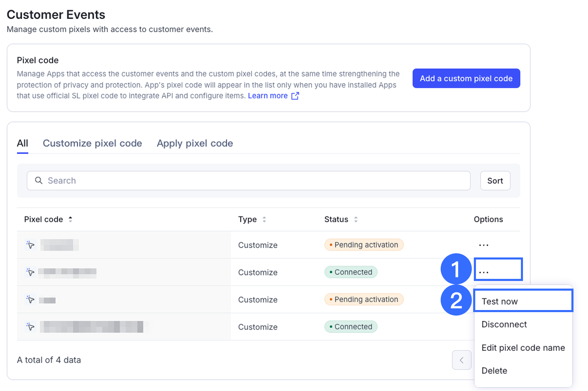Sort table by Type column
588x391 pixels.
click(264, 219)
